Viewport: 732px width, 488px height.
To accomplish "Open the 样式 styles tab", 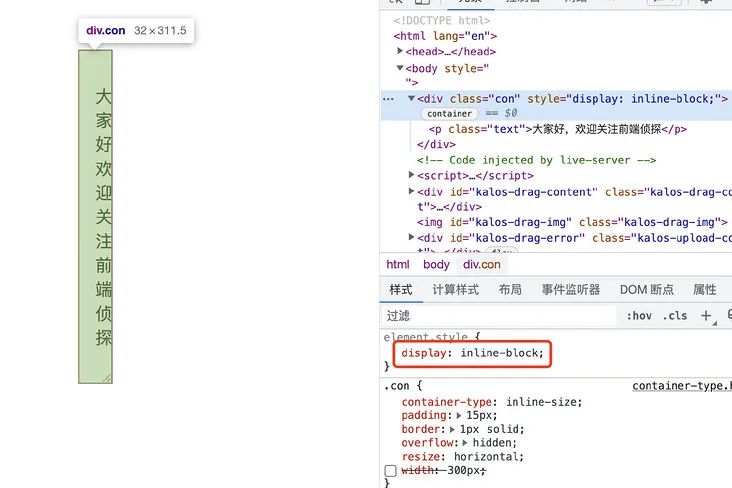I will tap(401, 290).
